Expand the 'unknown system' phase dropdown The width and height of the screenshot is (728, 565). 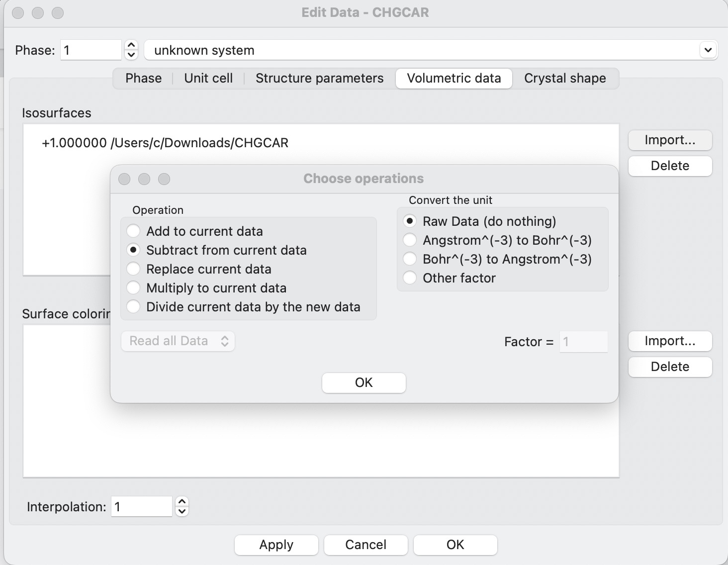pyautogui.click(x=708, y=50)
